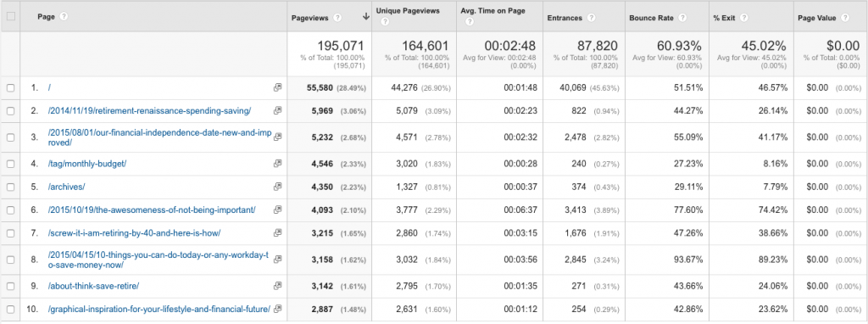Viewport: 868px width, 324px height.
Task: Tick the checkbox for graphical-inspiration row
Action: [10, 309]
